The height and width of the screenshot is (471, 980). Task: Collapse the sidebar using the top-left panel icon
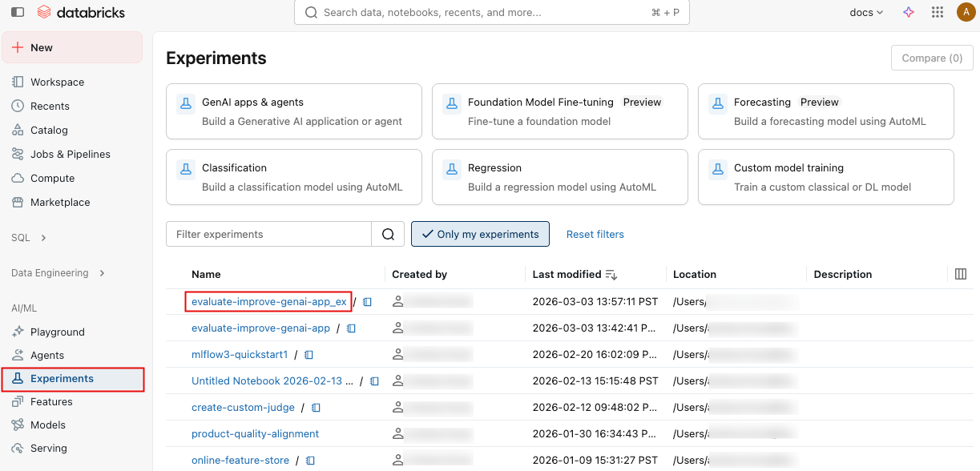click(17, 13)
